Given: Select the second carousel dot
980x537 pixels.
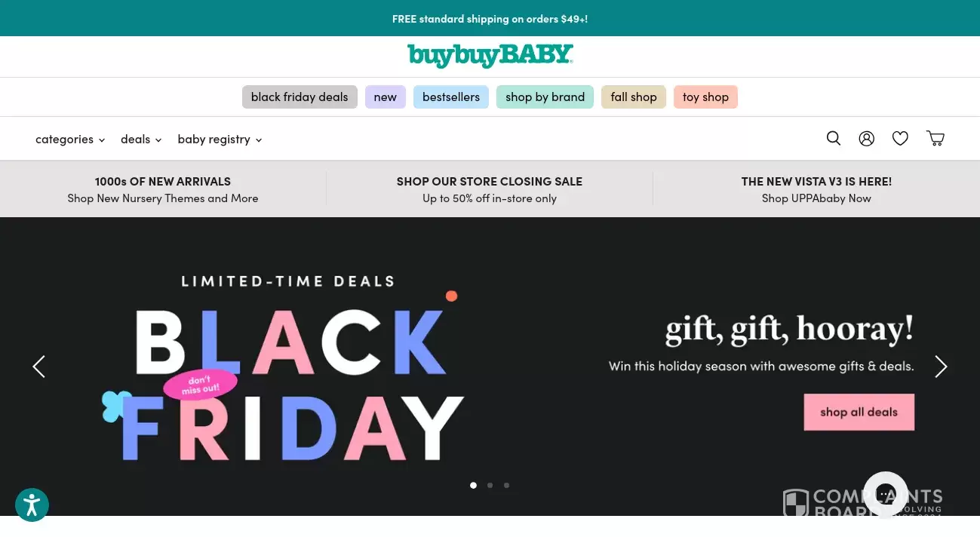Looking at the screenshot, I should click(x=490, y=485).
